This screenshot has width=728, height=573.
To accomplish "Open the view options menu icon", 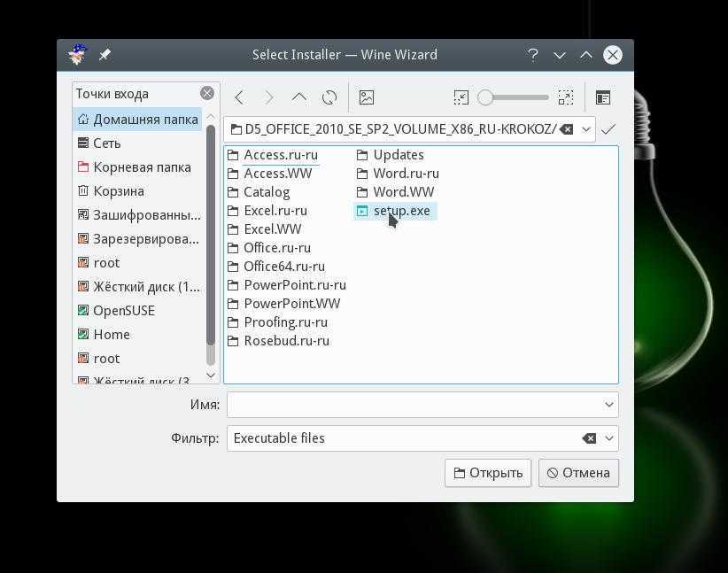I will [x=603, y=97].
